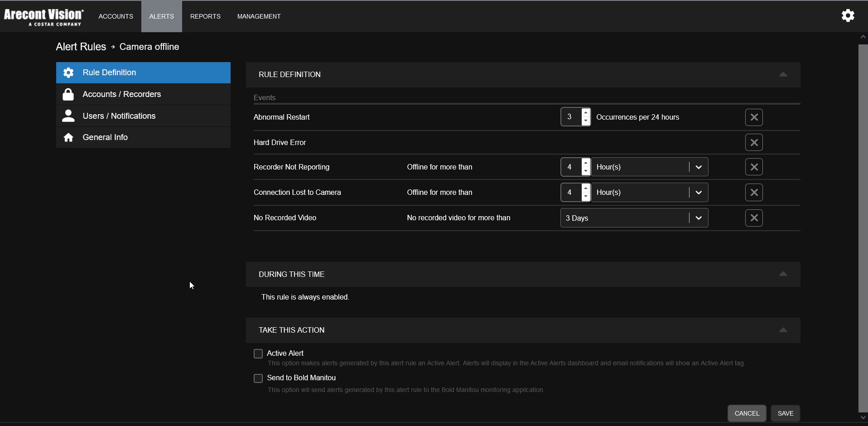Image resolution: width=868 pixels, height=426 pixels.
Task: Go back to Alert Rules breadcrumb
Action: [x=81, y=47]
